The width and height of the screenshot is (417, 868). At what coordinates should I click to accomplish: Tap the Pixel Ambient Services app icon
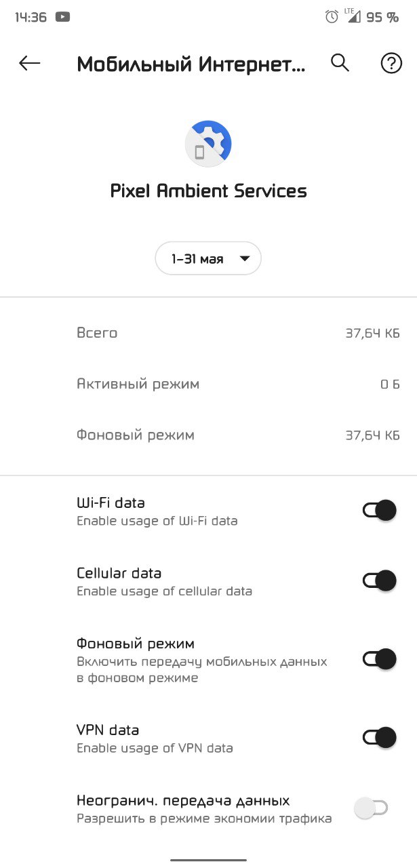208,143
